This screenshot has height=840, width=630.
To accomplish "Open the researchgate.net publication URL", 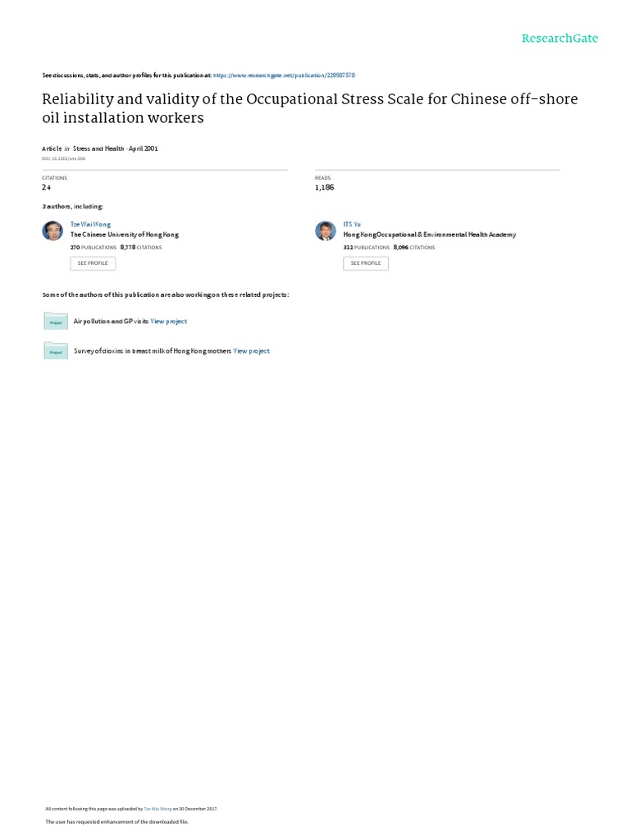I will [x=284, y=75].
